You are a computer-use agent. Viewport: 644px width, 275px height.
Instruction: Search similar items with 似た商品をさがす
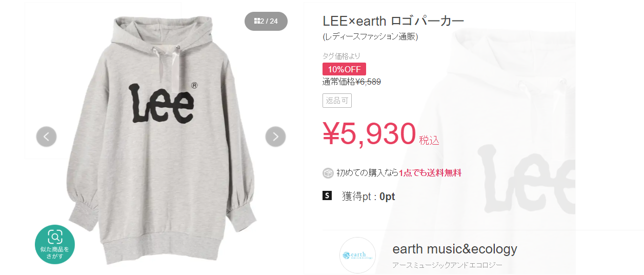(x=55, y=245)
